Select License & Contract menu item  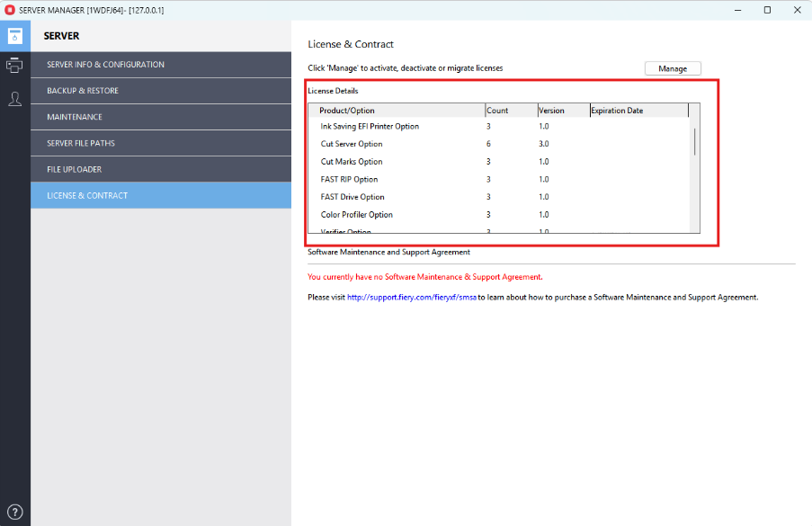tap(161, 196)
